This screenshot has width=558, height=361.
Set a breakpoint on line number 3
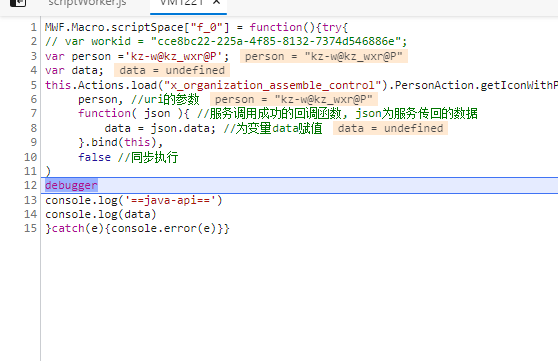pyautogui.click(x=33, y=56)
